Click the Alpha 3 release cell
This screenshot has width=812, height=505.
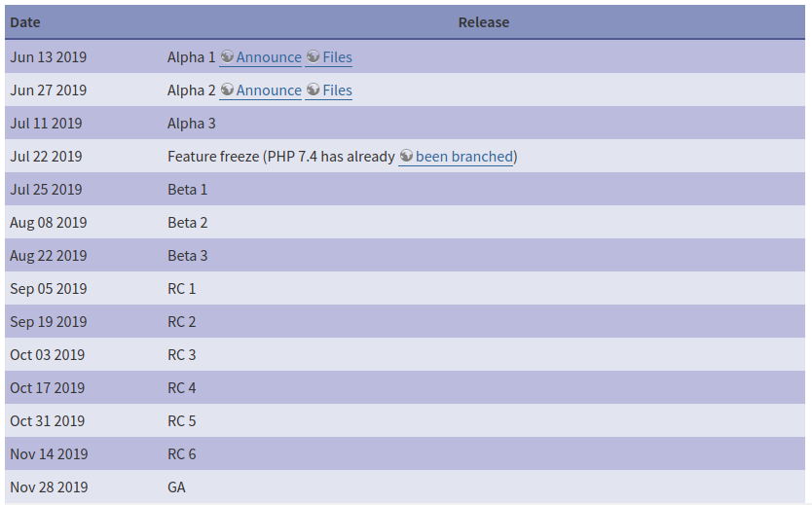pos(192,124)
